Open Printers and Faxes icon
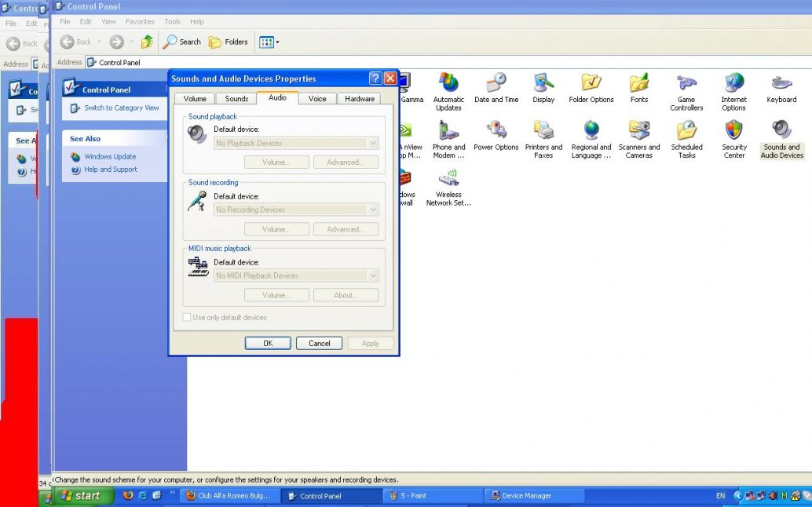 (x=543, y=131)
